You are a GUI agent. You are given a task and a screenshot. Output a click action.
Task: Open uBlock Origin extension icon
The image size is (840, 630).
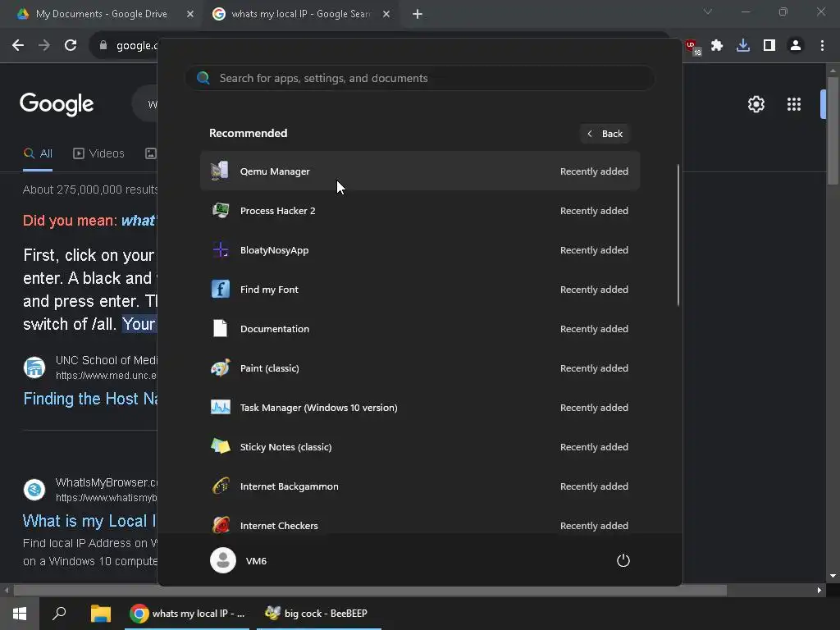[x=692, y=47]
